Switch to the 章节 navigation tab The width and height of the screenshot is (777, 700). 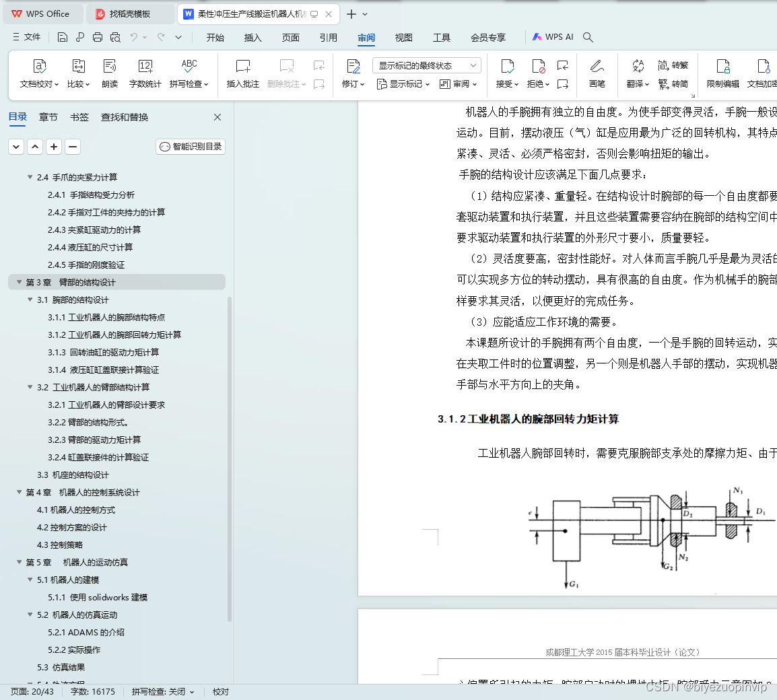[x=48, y=117]
